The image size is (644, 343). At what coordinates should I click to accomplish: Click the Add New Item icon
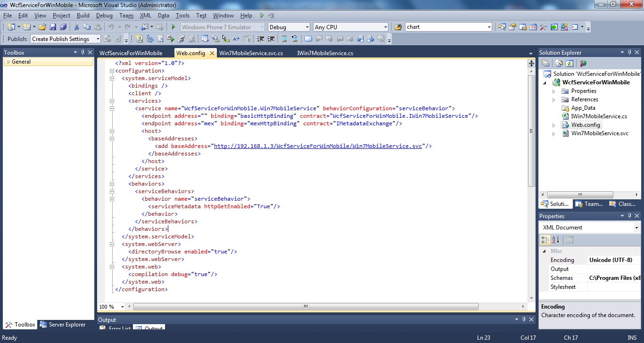[27, 27]
